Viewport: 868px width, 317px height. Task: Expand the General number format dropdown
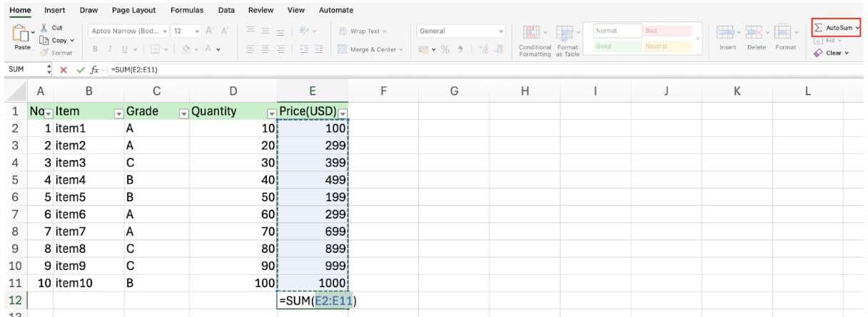(x=500, y=31)
